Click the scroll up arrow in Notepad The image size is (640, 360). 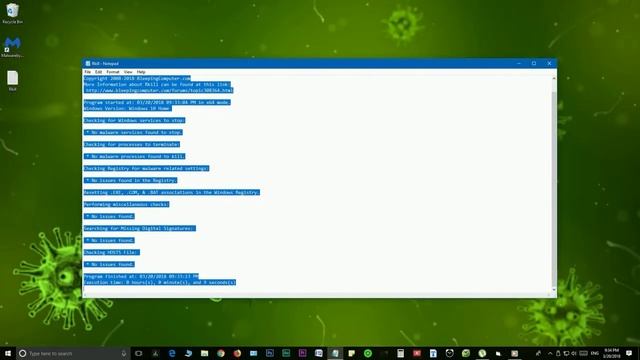pyautogui.click(x=553, y=78)
